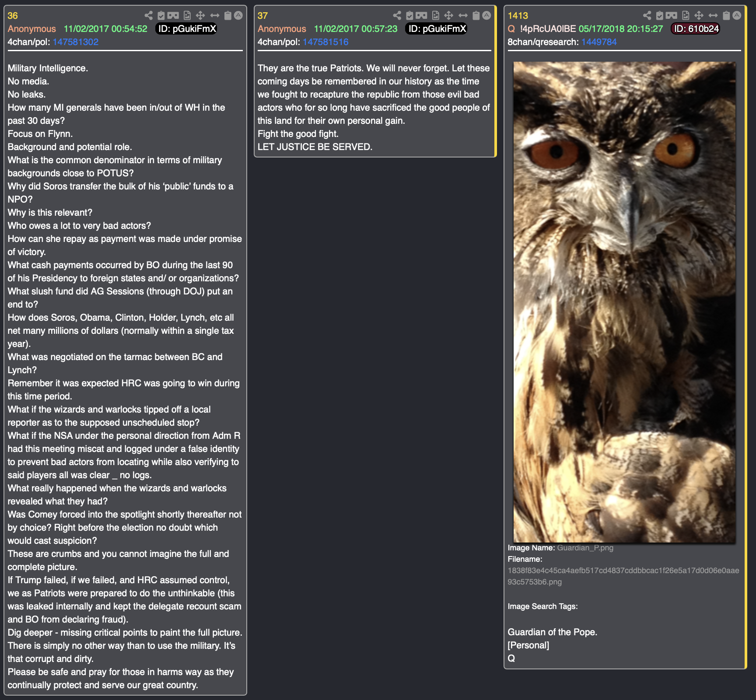
Task: Click the Guardian_P.png image name
Action: click(x=585, y=548)
